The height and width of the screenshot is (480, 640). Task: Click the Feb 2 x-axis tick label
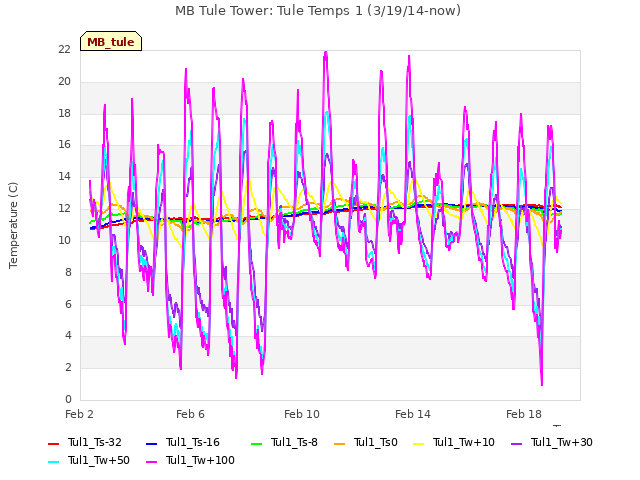coord(79,414)
